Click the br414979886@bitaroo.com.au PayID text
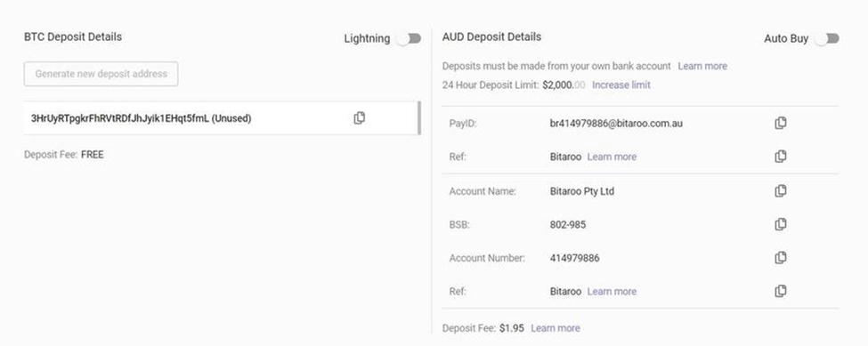Image resolution: width=868 pixels, height=346 pixels. pyautogui.click(x=616, y=124)
